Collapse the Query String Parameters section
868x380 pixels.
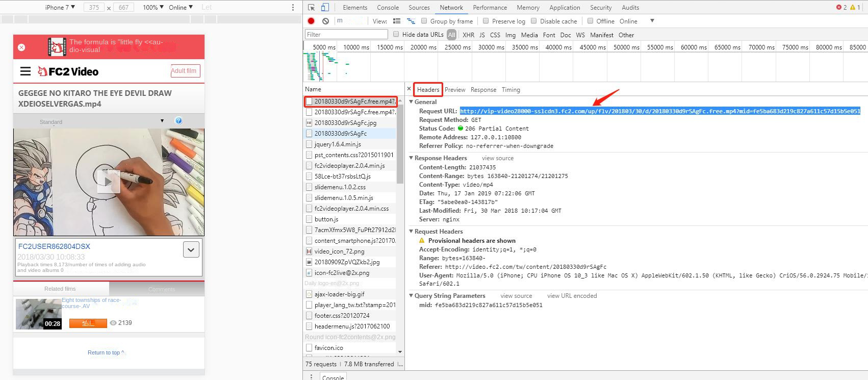tap(411, 295)
